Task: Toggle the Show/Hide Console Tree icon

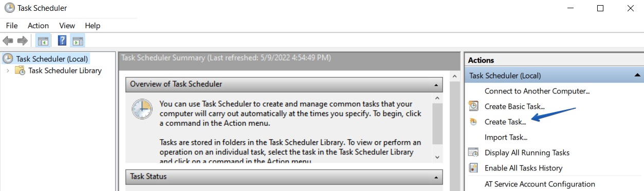Action: tap(43, 41)
